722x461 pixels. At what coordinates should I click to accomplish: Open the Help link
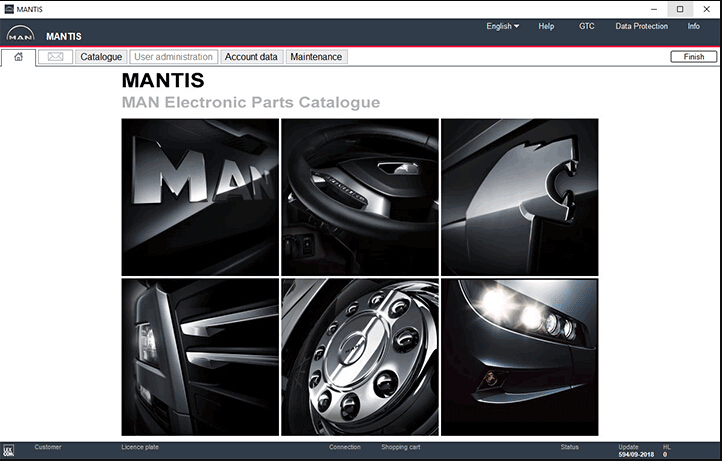[546, 26]
